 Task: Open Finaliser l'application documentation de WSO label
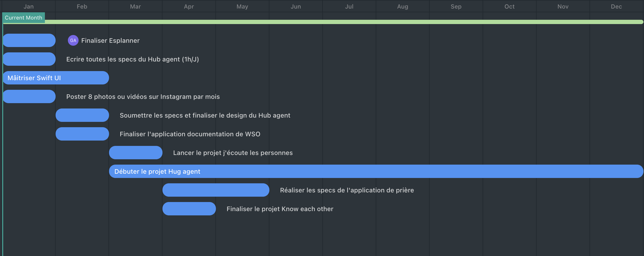(190, 134)
